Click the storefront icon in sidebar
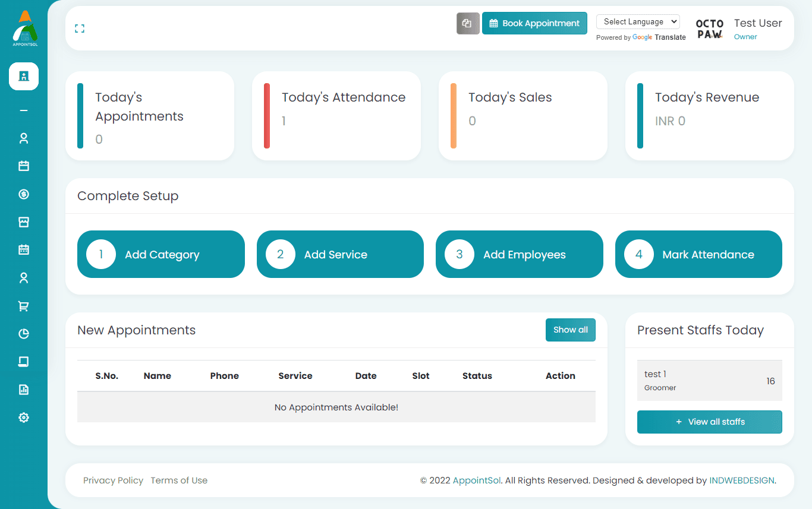Screen dimensions: 812x509 pos(24,222)
